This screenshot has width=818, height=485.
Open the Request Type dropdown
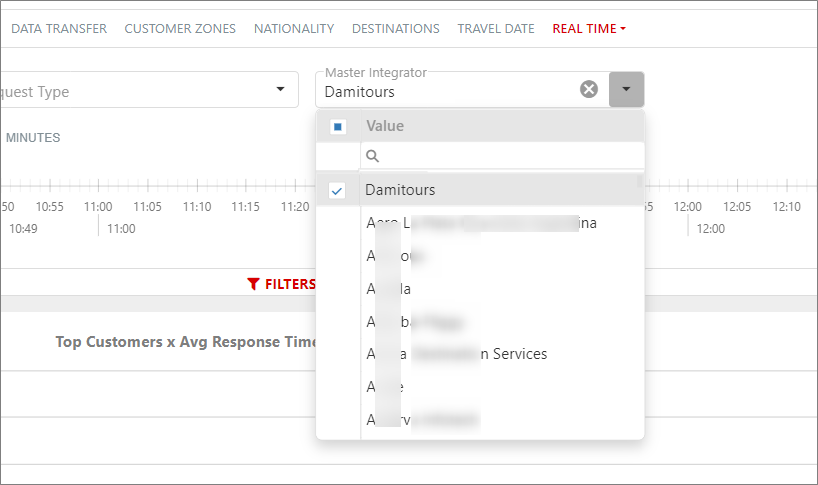click(280, 90)
